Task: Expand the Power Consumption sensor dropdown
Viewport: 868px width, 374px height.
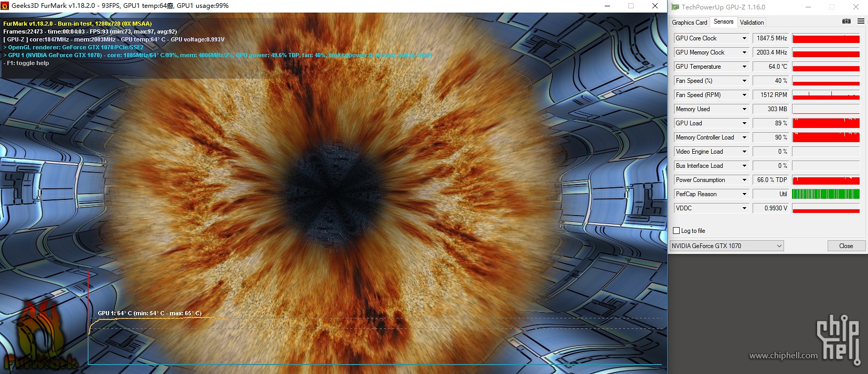Action: [744, 180]
